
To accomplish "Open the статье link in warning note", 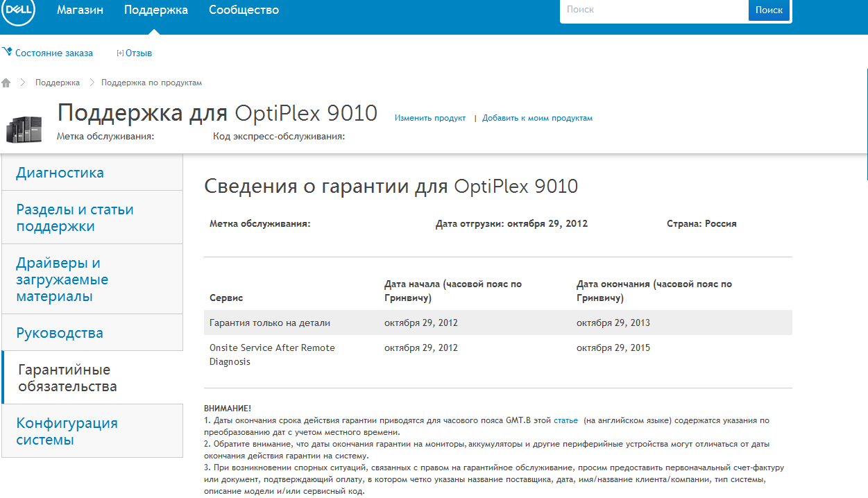I will (x=565, y=420).
